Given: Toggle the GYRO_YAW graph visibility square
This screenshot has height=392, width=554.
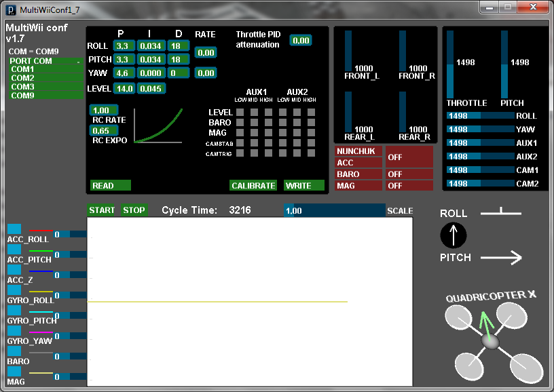Looking at the screenshot, I should (x=14, y=330).
